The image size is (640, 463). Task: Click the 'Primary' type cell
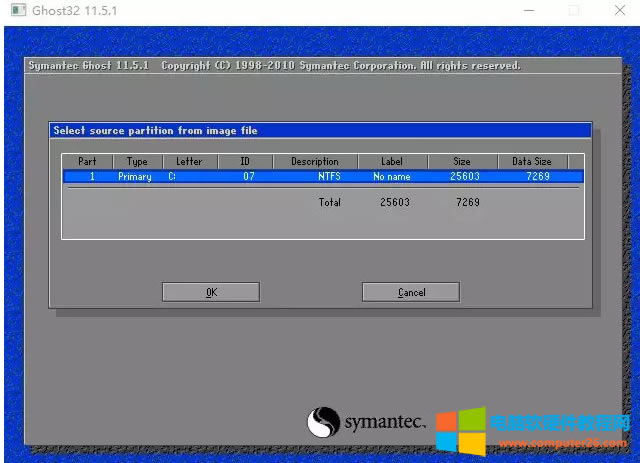(x=135, y=176)
